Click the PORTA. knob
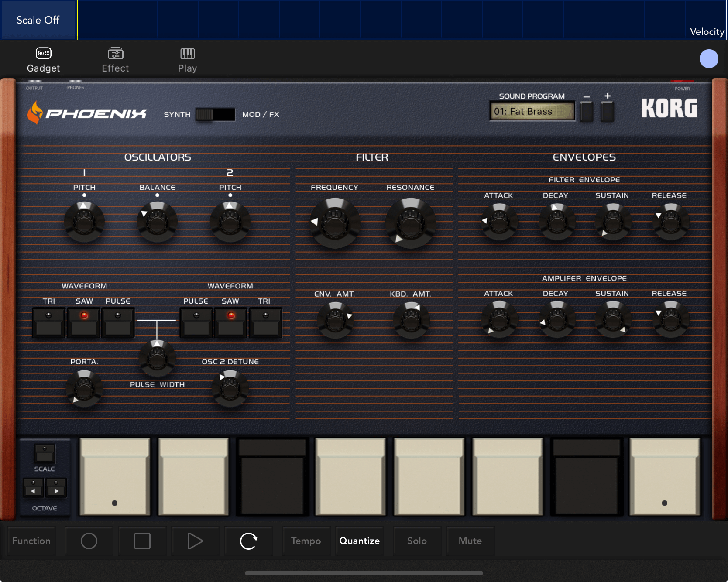728x582 pixels. (x=84, y=388)
